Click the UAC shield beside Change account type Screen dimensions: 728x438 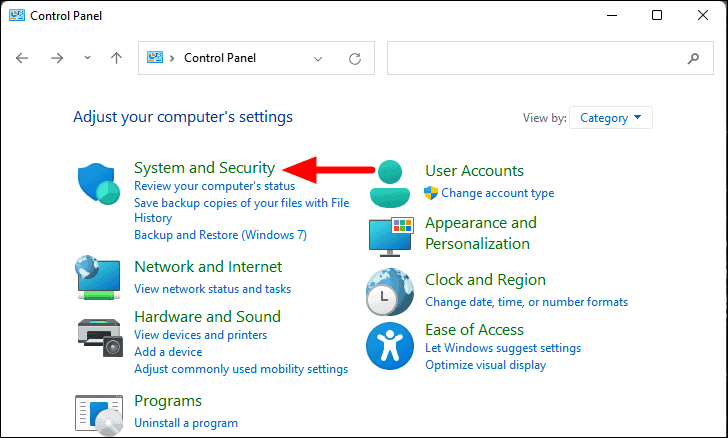[x=431, y=193]
